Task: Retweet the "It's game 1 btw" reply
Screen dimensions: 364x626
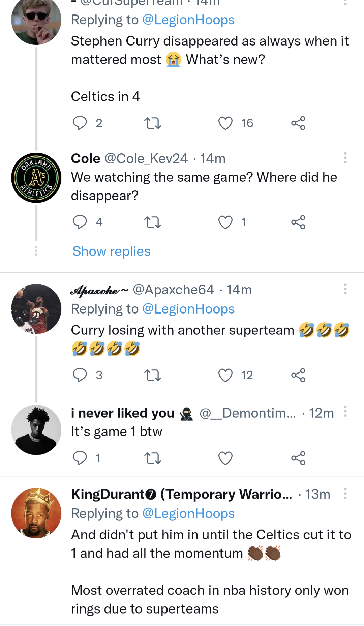Action: 153,458
